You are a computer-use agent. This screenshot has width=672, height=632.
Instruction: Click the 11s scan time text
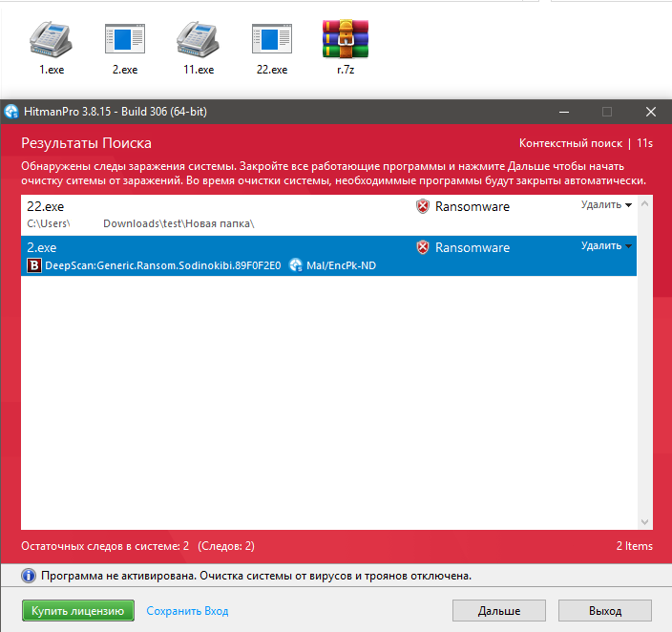644,143
